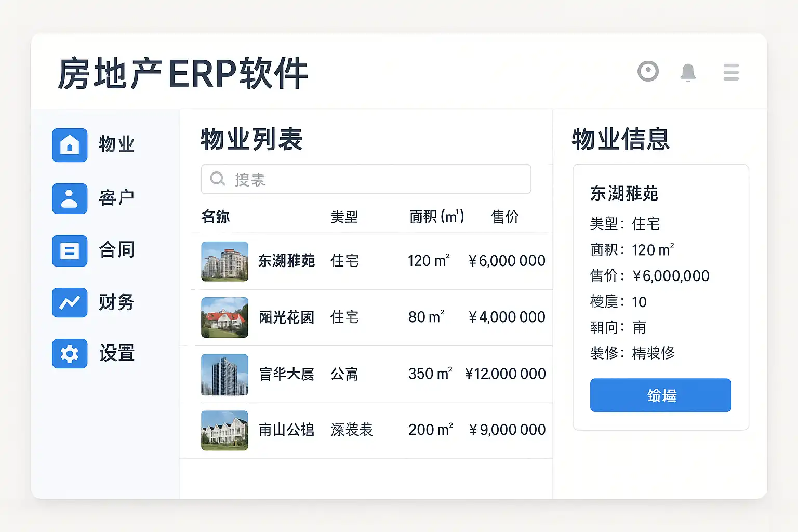The width and height of the screenshot is (798, 532).
Task: Click the floor line showing 10 in the info card
Action: coord(618,302)
